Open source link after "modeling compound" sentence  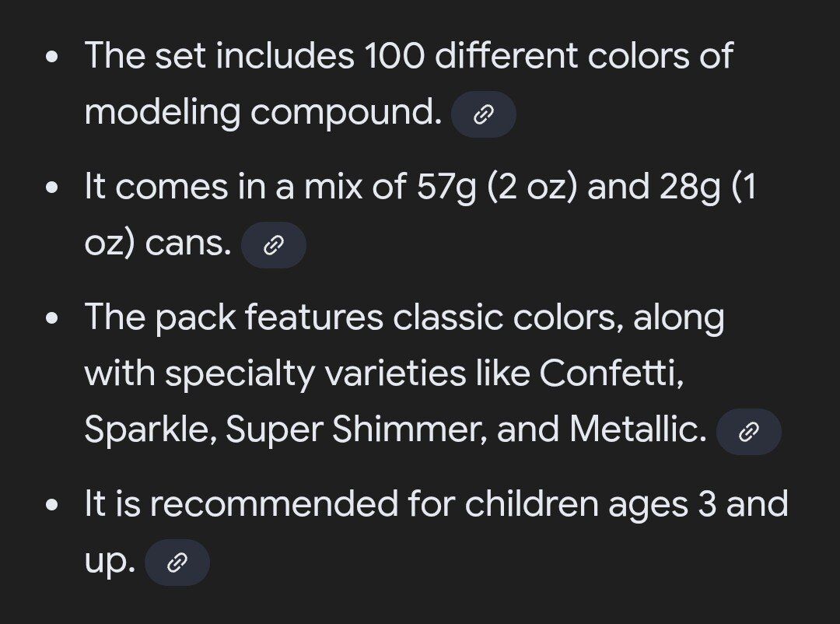483,115
